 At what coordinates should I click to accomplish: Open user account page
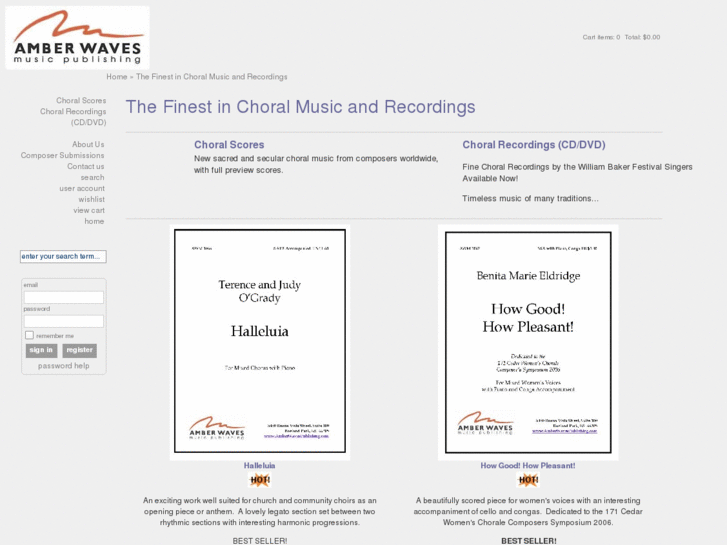(82, 188)
